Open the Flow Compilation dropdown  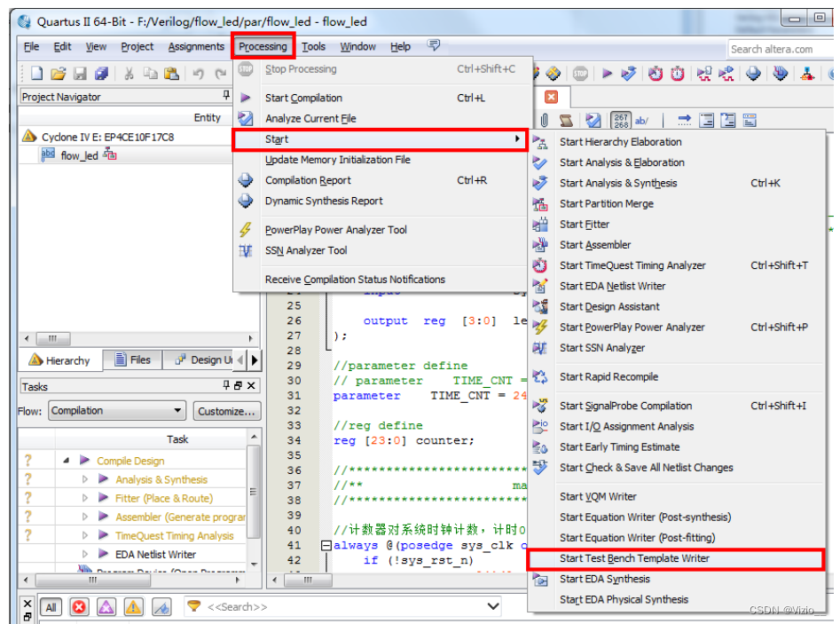117,411
